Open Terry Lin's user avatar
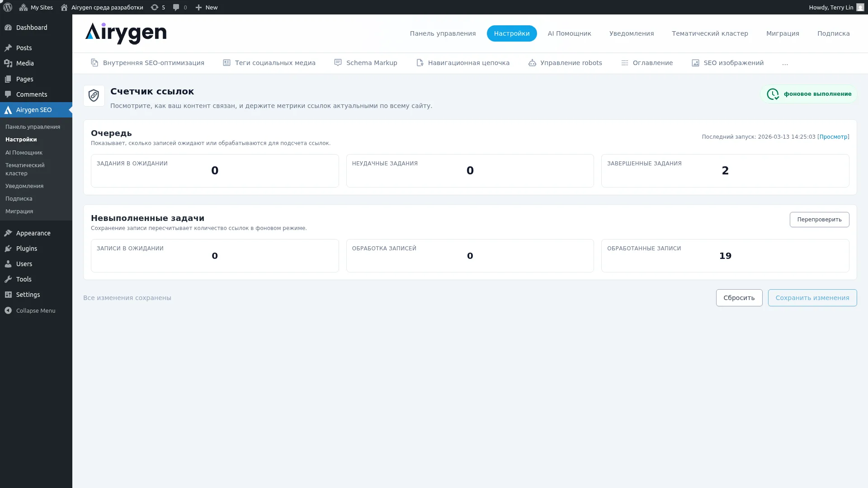 click(x=860, y=7)
